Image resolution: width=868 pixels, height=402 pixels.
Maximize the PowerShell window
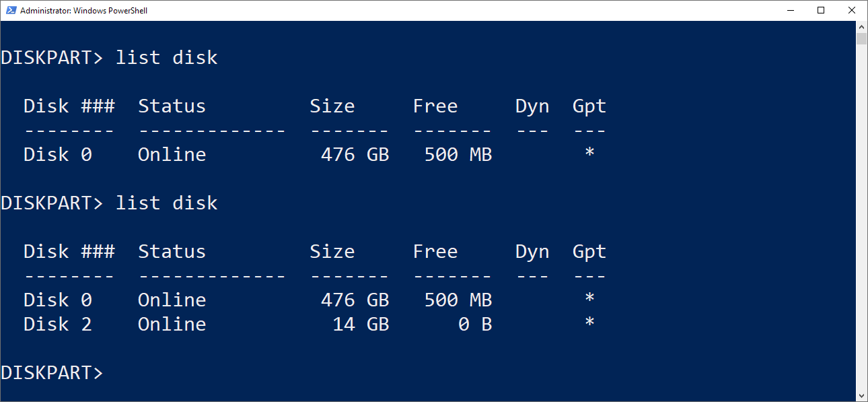pos(821,10)
